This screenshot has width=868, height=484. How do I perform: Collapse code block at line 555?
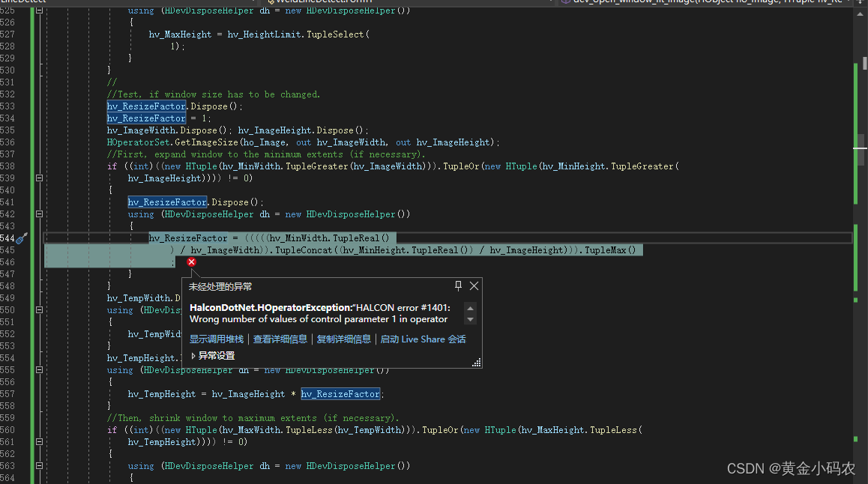[38, 369]
